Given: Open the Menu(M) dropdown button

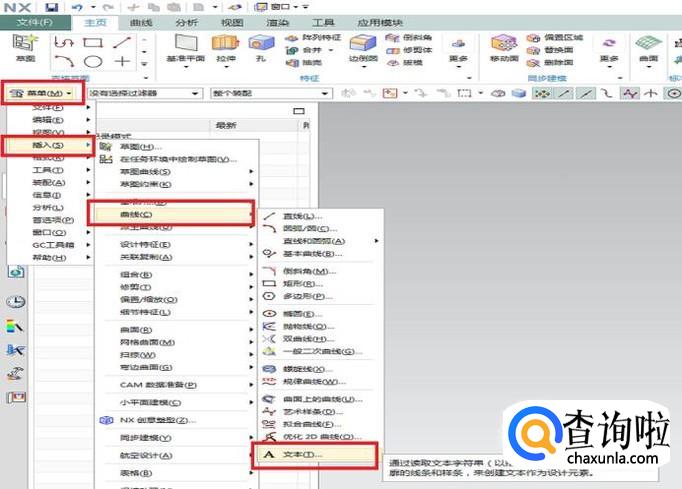Looking at the screenshot, I should pos(43,93).
